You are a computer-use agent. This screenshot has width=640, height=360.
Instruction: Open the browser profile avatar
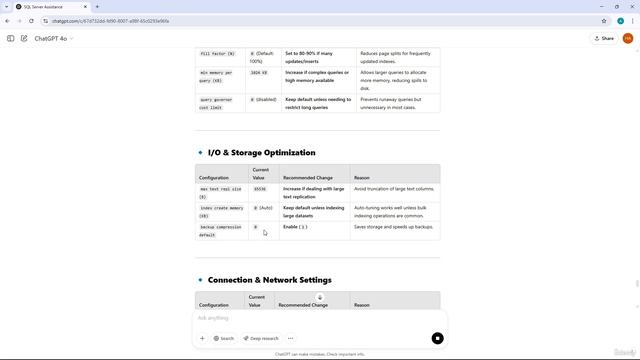coord(620,21)
